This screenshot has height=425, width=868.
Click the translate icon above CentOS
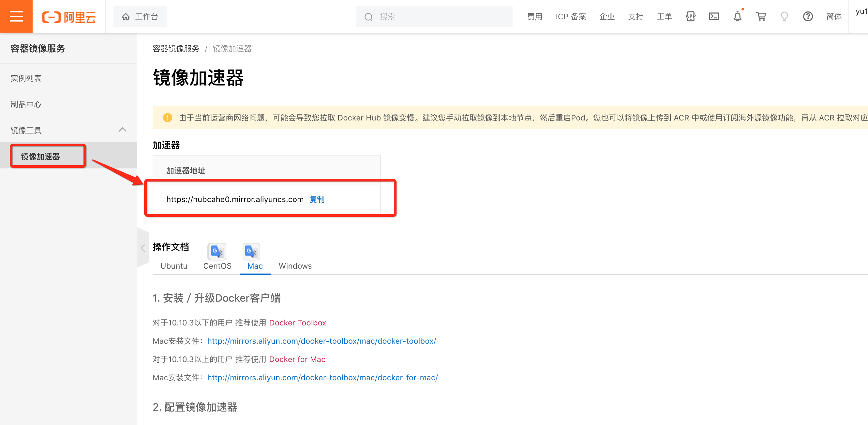coord(217,252)
